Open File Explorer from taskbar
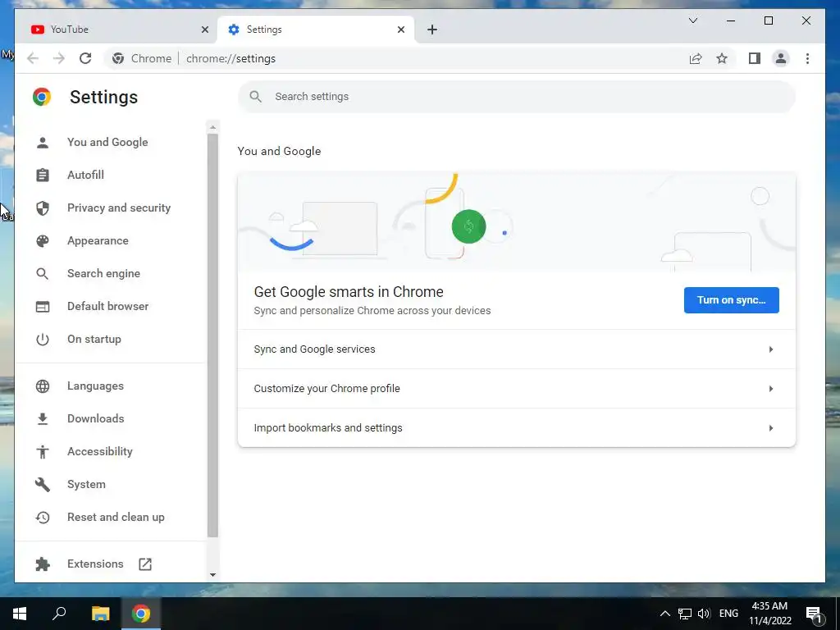 100,614
